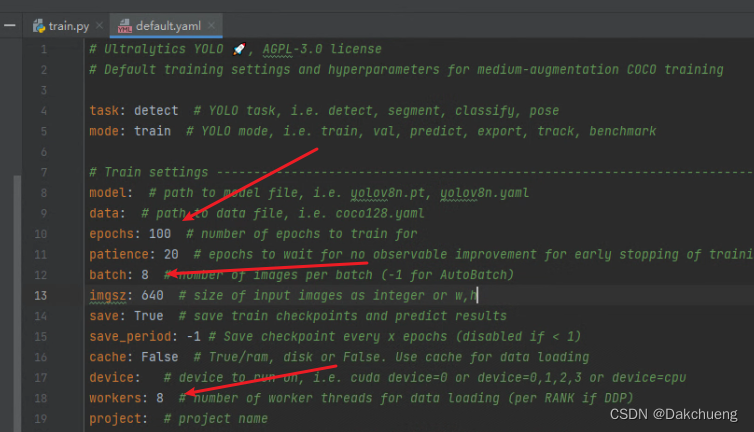Click the 'epochs' key
The width and height of the screenshot is (754, 432).
[112, 234]
